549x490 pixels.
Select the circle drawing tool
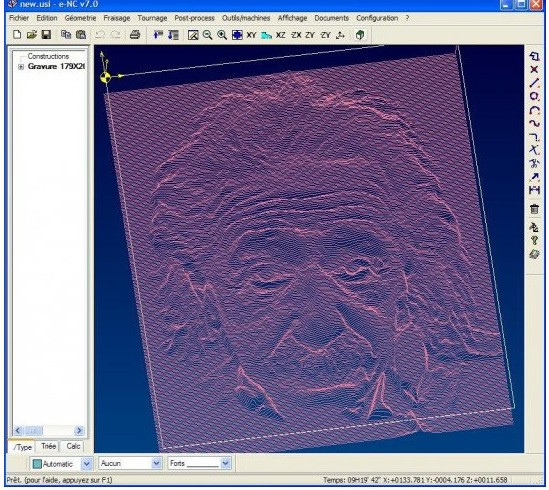(534, 96)
